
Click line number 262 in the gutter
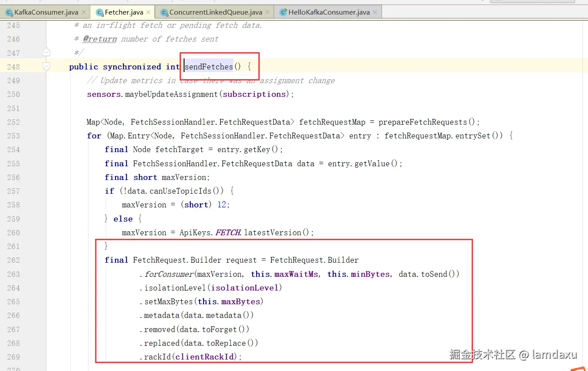[13, 260]
